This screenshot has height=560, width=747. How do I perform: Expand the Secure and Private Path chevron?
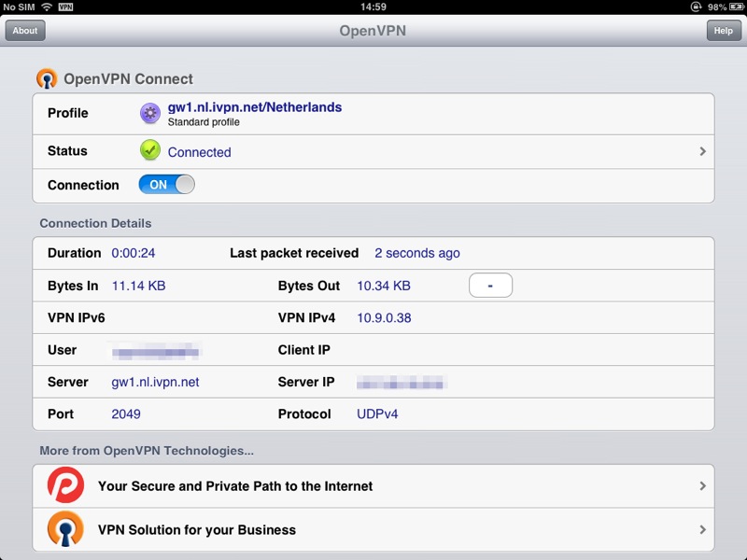(x=703, y=486)
